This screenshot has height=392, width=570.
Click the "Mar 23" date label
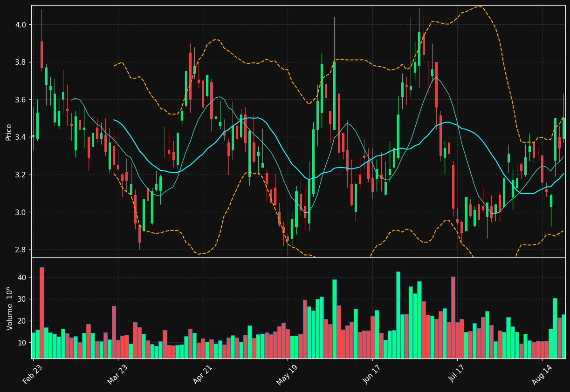[x=117, y=374]
